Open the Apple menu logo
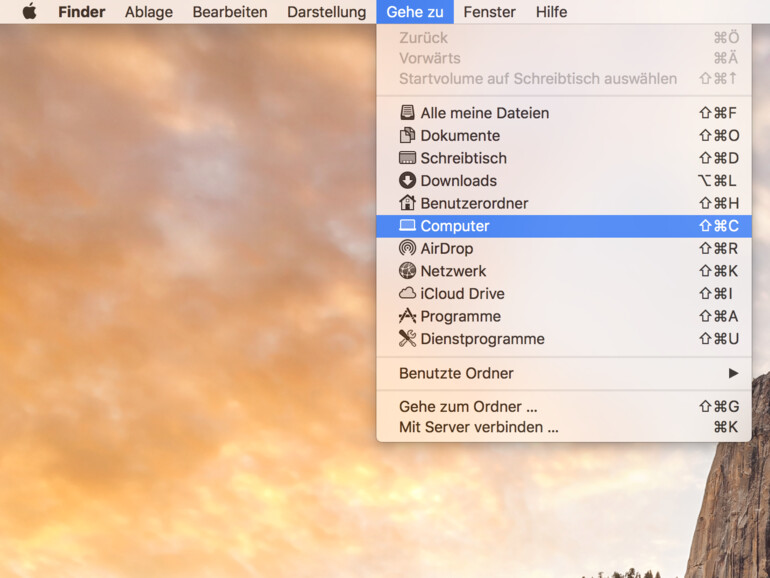 click(x=29, y=11)
